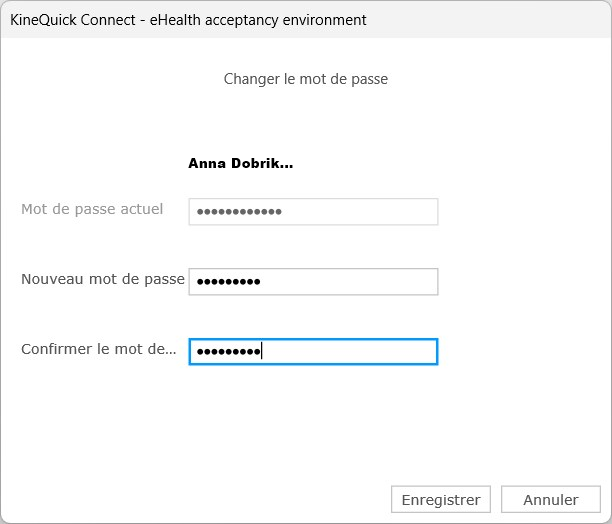This screenshot has width=612, height=524.
Task: Click the confirm password input field
Action: (313, 352)
